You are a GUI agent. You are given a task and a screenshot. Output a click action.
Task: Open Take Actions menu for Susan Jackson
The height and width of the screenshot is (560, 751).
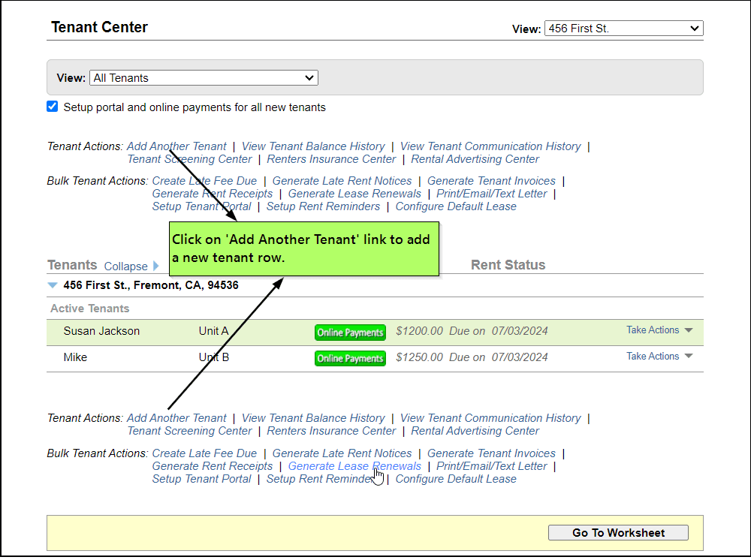pos(659,330)
